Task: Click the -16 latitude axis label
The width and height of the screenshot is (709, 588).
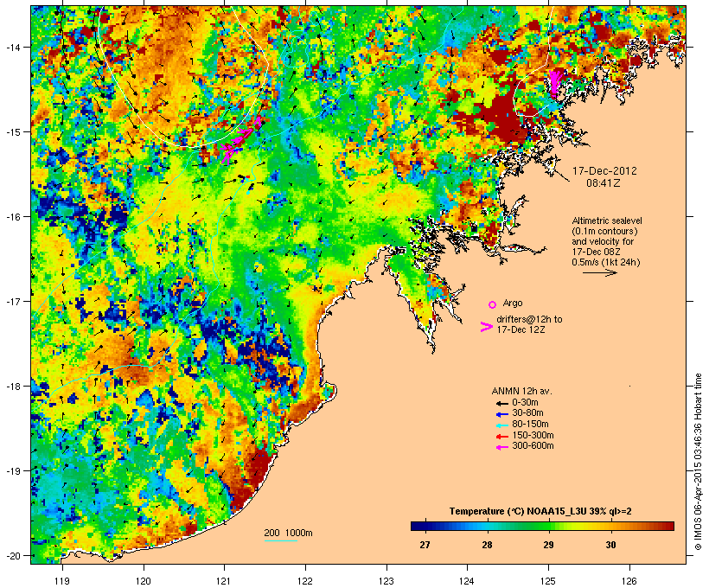Action: pyautogui.click(x=13, y=217)
